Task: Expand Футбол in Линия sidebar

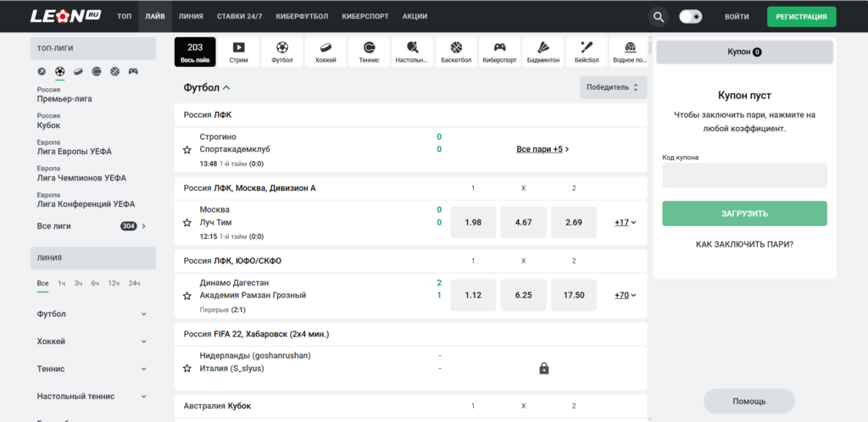Action: (x=92, y=314)
